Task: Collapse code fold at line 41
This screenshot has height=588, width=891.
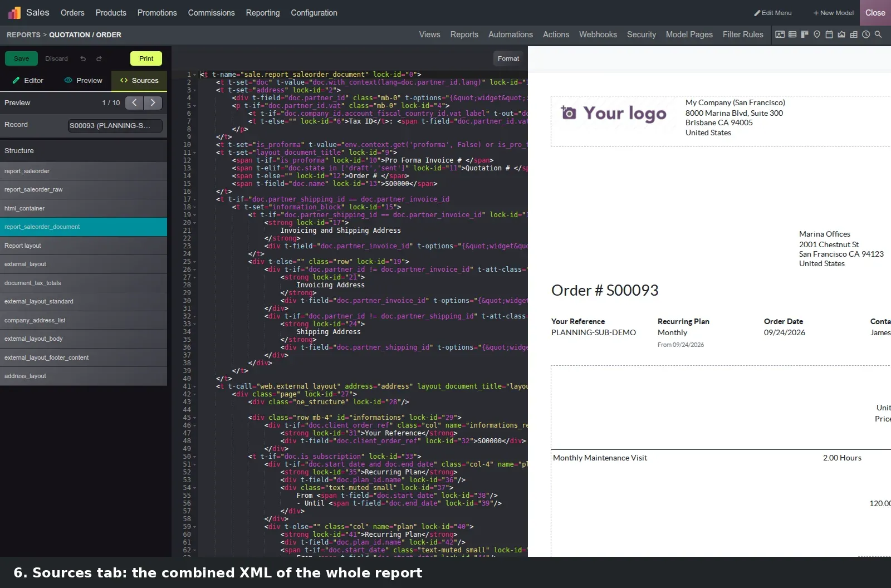Action: pos(195,386)
